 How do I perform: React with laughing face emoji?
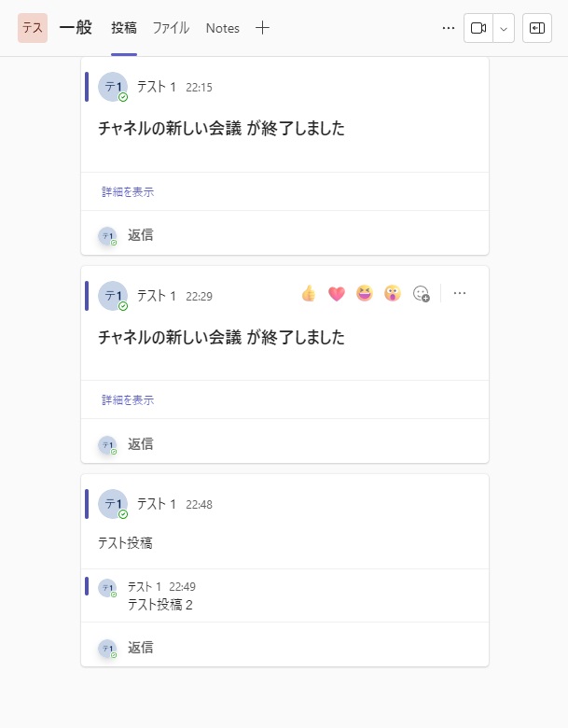(365, 293)
